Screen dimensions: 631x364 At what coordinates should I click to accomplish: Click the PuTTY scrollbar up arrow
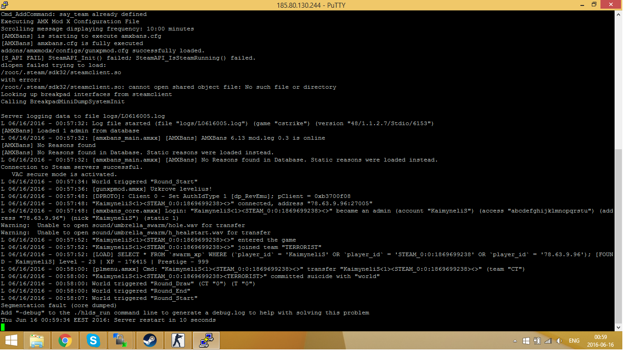coord(618,15)
